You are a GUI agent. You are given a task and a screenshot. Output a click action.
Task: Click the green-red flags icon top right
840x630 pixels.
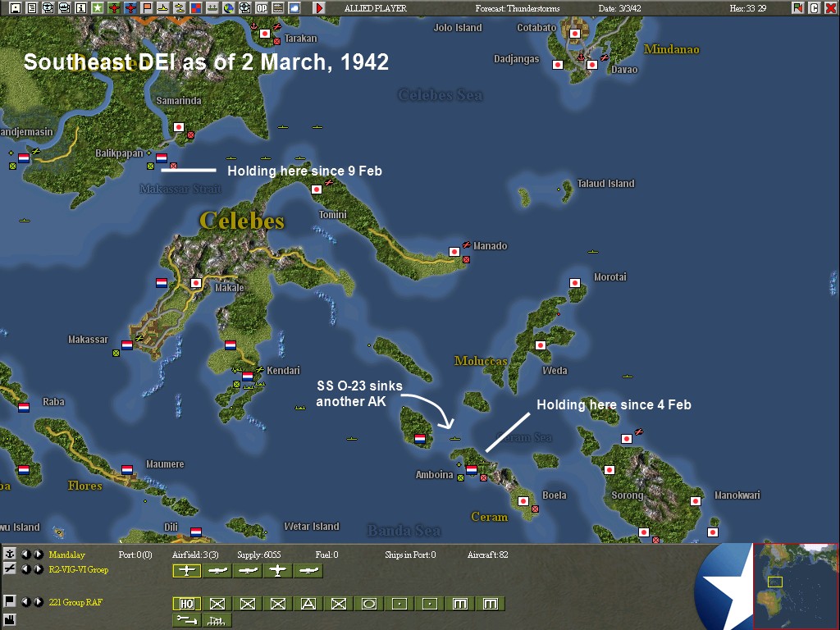coord(797,7)
